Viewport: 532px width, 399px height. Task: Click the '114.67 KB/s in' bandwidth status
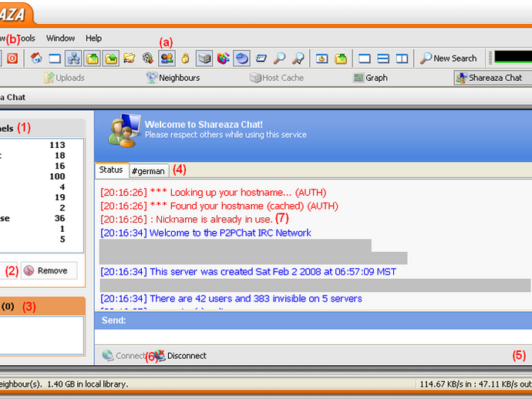tap(446, 384)
